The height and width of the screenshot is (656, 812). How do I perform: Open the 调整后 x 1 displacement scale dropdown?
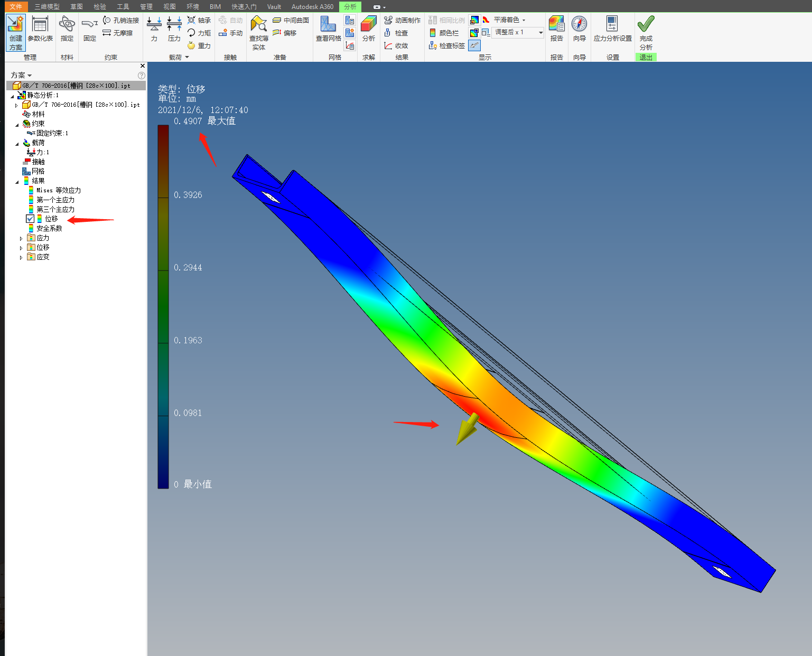[x=518, y=33]
